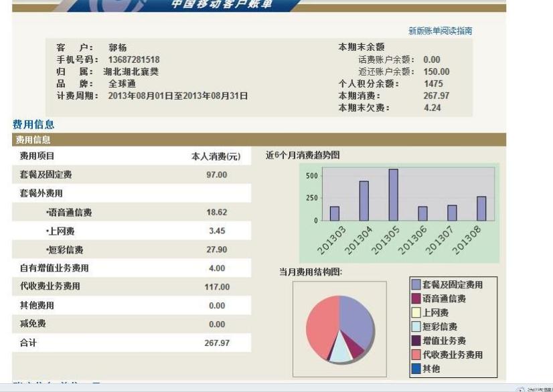Screen dimensions: 553x392
Task: Click the 201306 bar in trend chart
Action: [x=423, y=213]
